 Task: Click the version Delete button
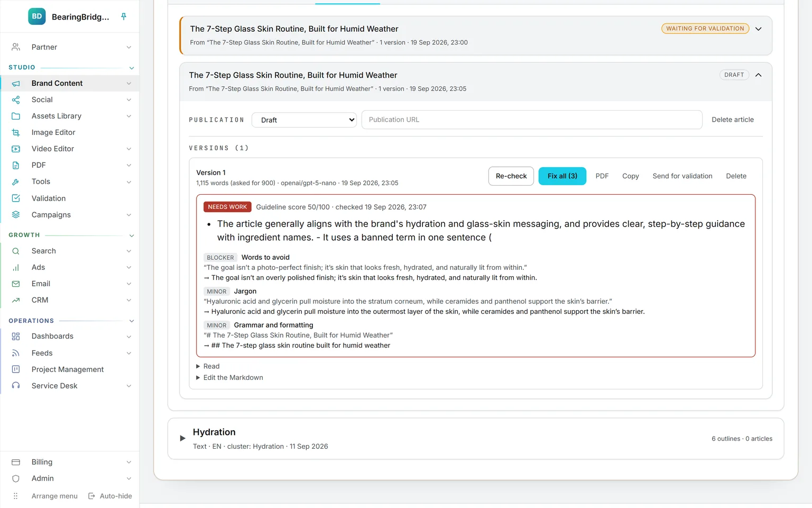[736, 176]
